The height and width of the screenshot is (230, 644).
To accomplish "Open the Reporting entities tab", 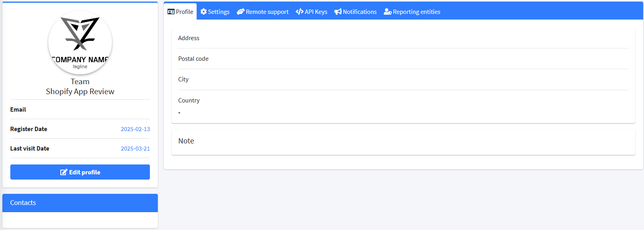I will (x=412, y=12).
